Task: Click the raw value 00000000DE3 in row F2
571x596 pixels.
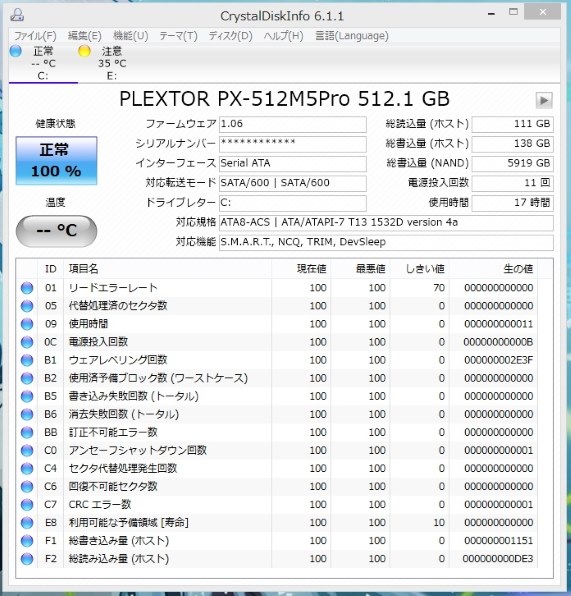Action: (x=498, y=558)
